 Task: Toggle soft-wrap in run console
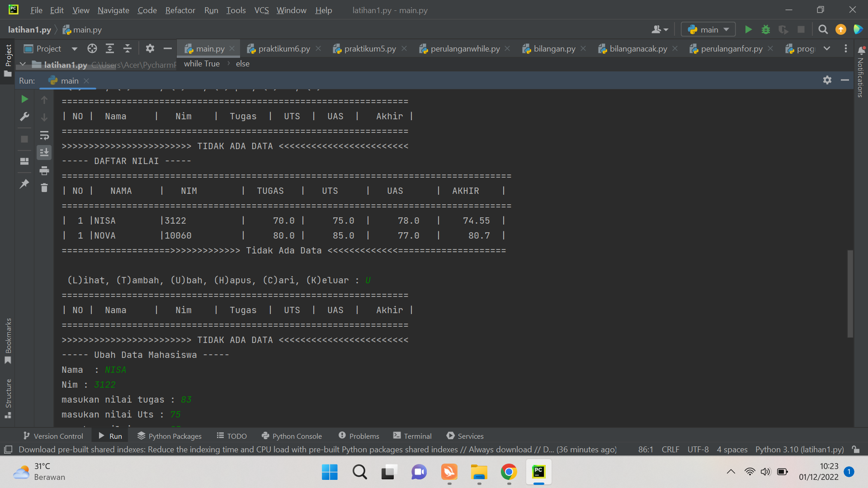pyautogui.click(x=44, y=135)
